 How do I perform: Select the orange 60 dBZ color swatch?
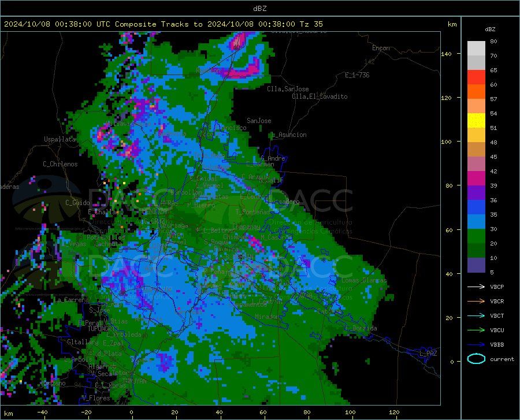point(476,92)
